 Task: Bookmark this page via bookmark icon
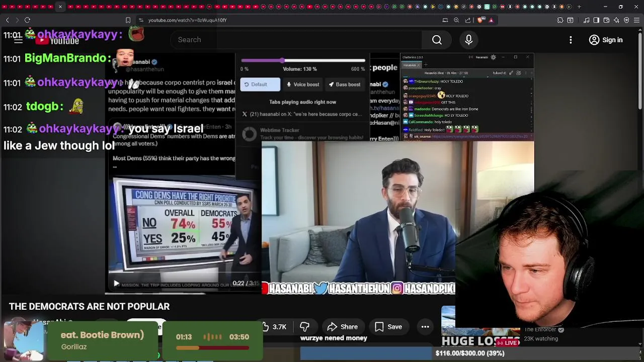[128, 20]
